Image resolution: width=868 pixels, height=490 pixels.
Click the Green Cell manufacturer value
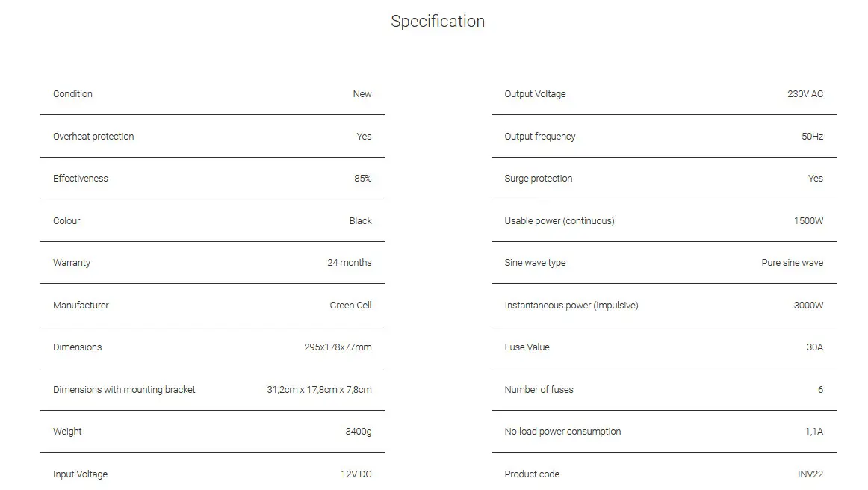pyautogui.click(x=350, y=306)
